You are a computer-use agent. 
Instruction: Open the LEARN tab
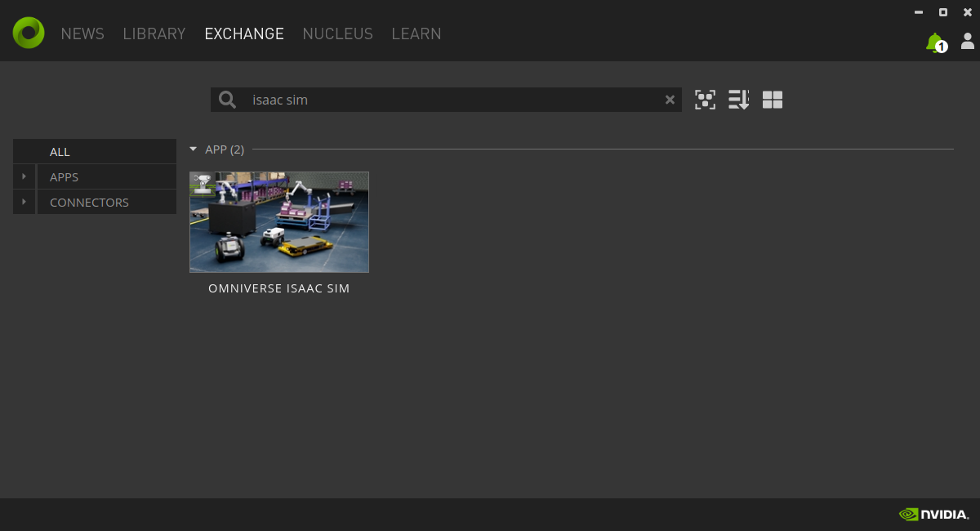(x=416, y=33)
